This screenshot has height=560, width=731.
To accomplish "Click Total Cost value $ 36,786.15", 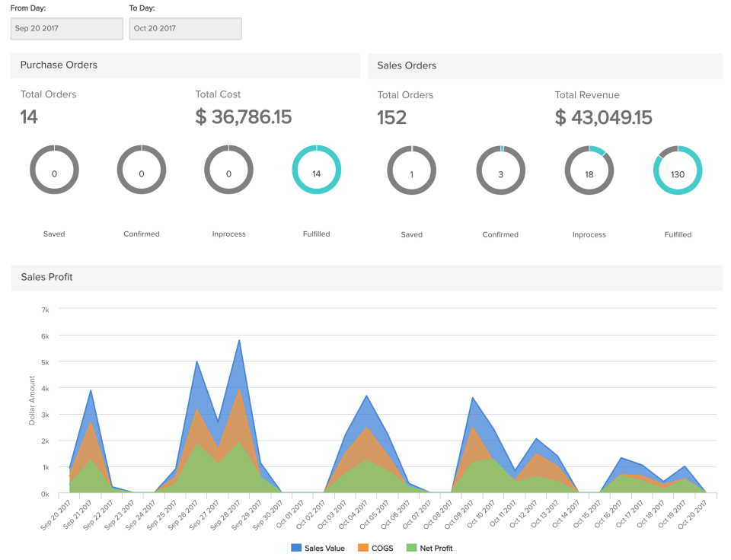I will click(244, 117).
